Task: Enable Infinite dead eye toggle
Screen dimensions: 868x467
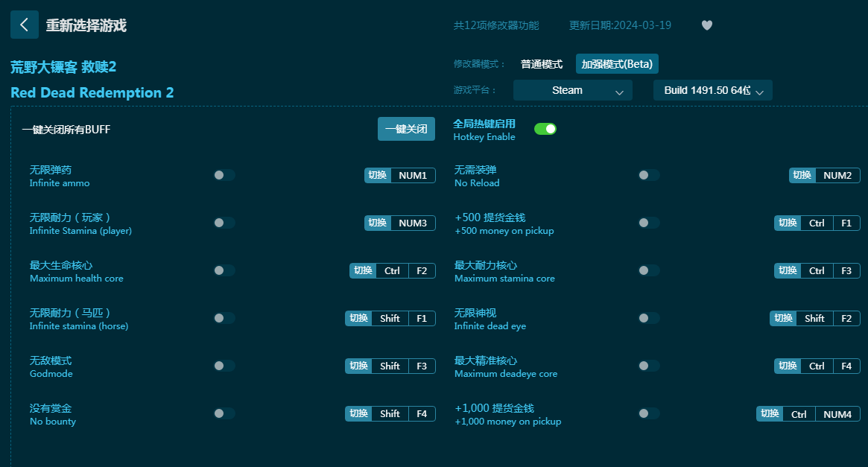Action: (x=649, y=318)
